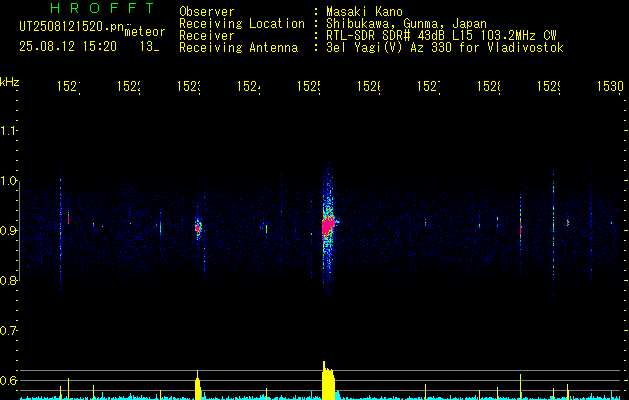Click the 'meteor' label under the file name
This screenshot has width=629, height=400.
click(x=145, y=32)
